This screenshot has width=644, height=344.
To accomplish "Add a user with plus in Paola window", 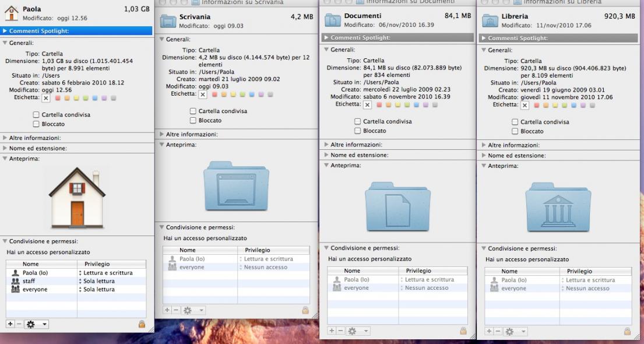I will [10, 324].
